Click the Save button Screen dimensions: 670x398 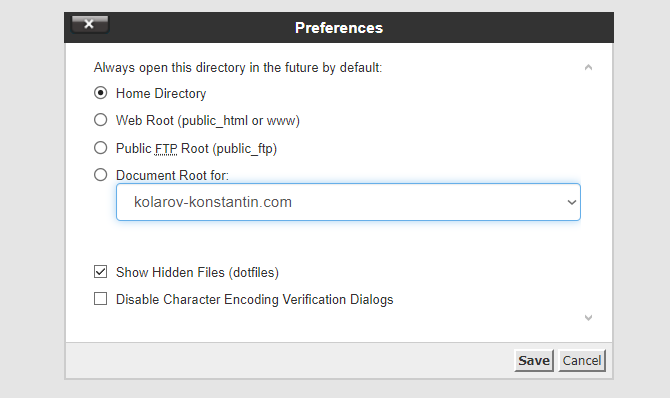click(x=534, y=360)
